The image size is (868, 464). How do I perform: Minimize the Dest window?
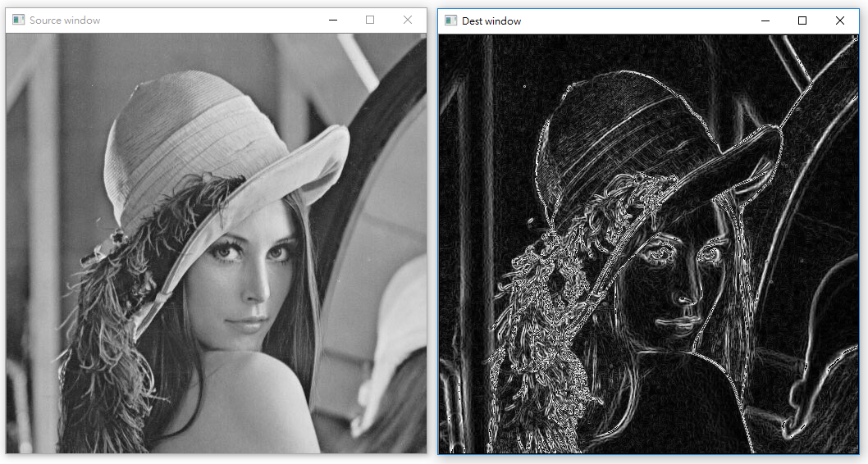[765, 20]
